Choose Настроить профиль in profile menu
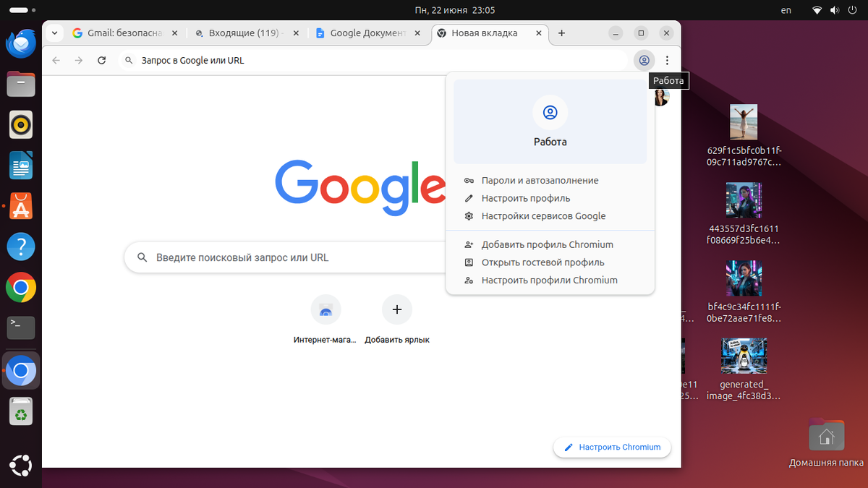 pos(550,198)
